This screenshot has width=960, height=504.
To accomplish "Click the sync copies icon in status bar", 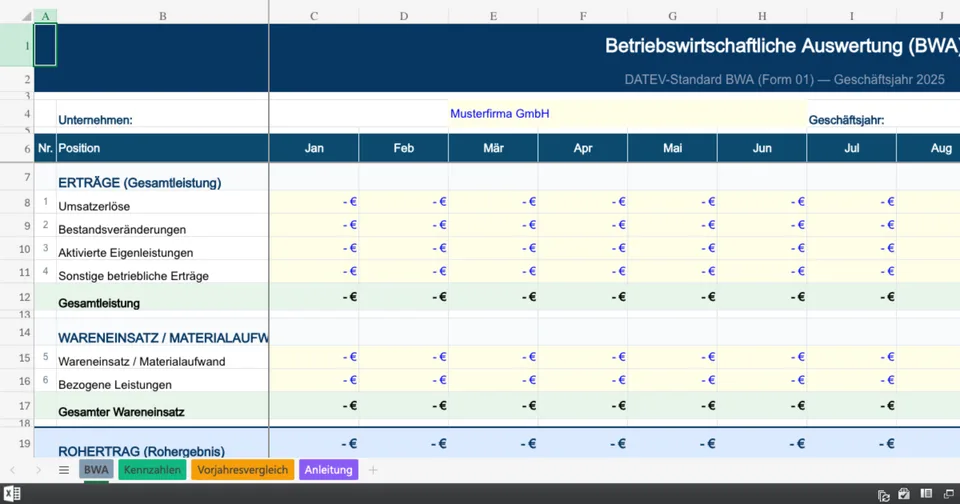I will (x=883, y=495).
